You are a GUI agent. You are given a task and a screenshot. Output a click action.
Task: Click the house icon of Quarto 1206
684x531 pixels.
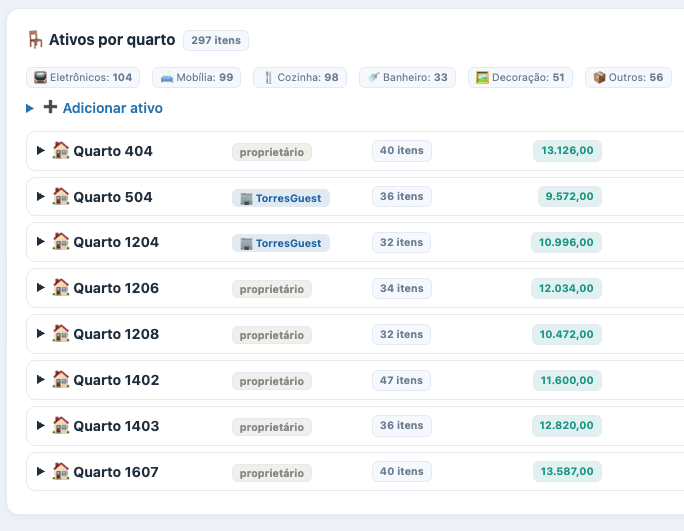tap(61, 288)
